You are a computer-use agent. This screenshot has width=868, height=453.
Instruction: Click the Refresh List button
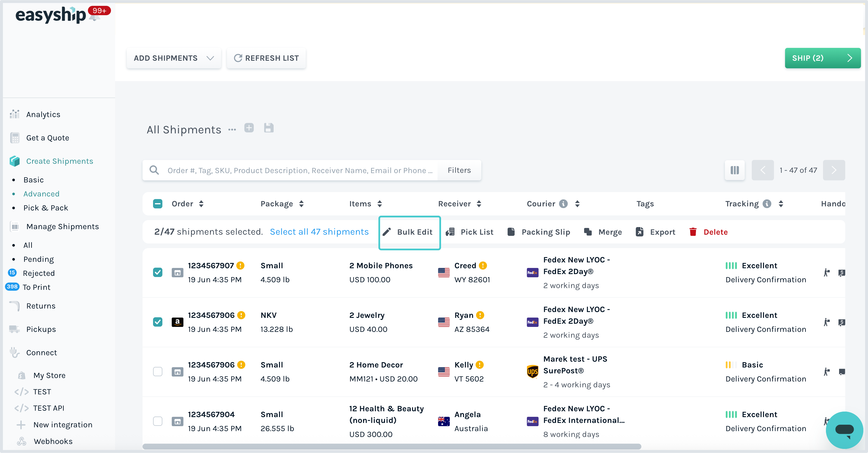[266, 58]
